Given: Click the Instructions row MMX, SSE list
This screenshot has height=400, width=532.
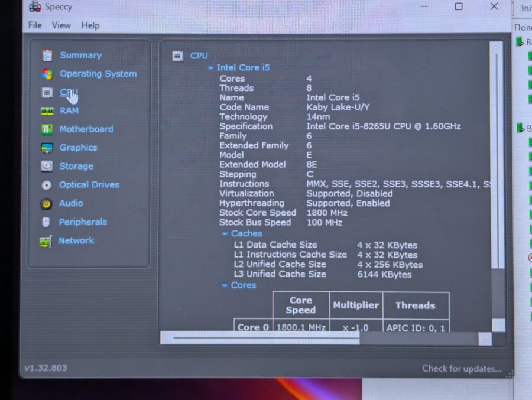Looking at the screenshot, I should [x=398, y=184].
